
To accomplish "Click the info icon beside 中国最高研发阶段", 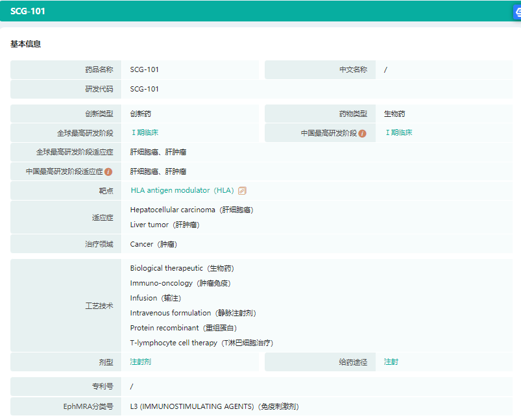I will tap(363, 133).
